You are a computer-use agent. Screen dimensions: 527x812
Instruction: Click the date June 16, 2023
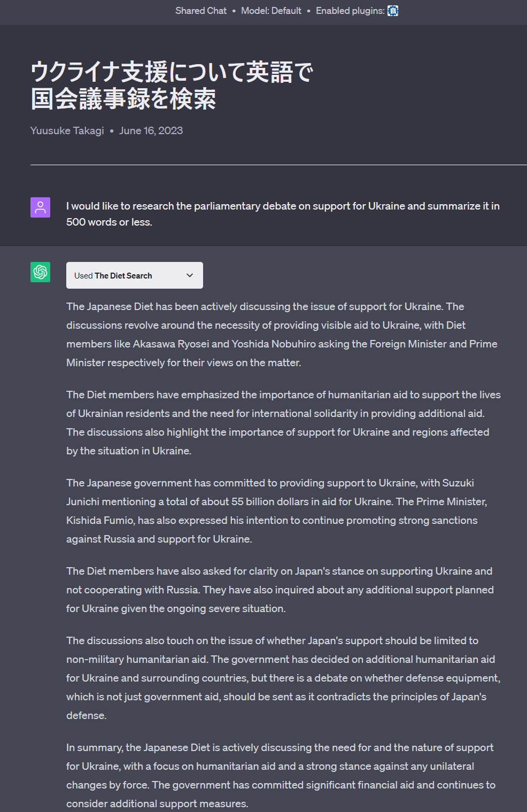click(x=151, y=131)
